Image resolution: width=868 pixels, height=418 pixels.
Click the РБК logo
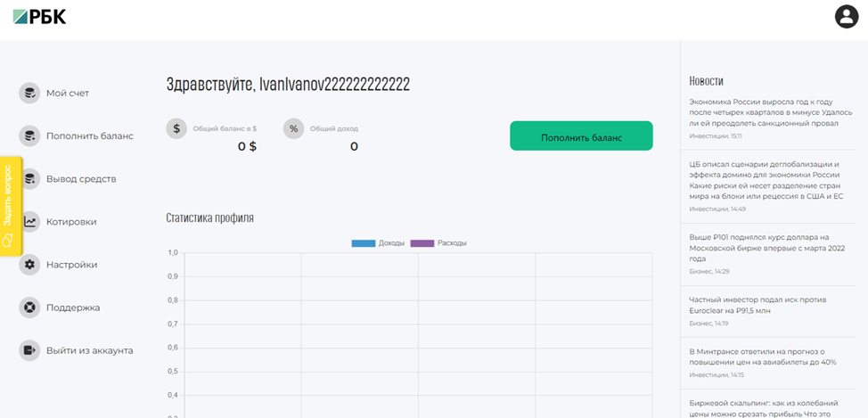click(40, 17)
